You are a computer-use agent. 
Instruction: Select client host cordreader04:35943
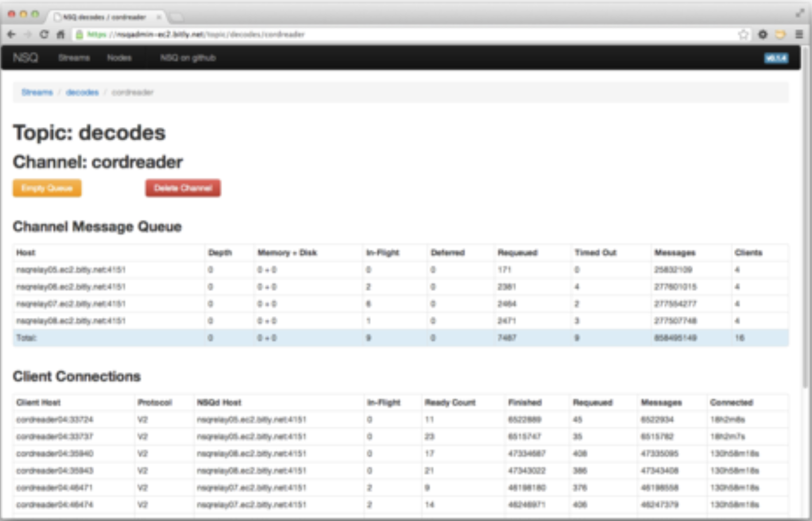(55, 471)
